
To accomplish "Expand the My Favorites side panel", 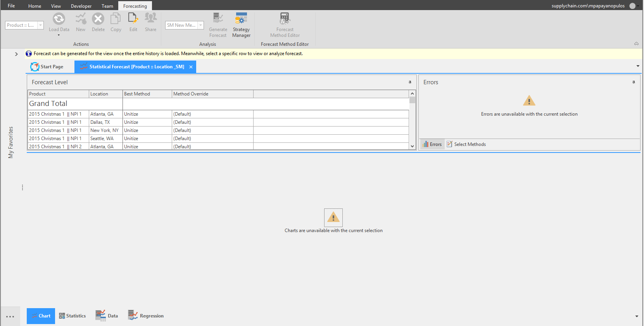I will [x=16, y=54].
